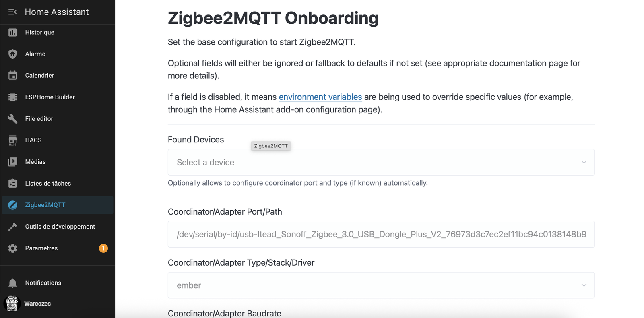Open the HACS panel icon
644x318 pixels.
coord(12,140)
